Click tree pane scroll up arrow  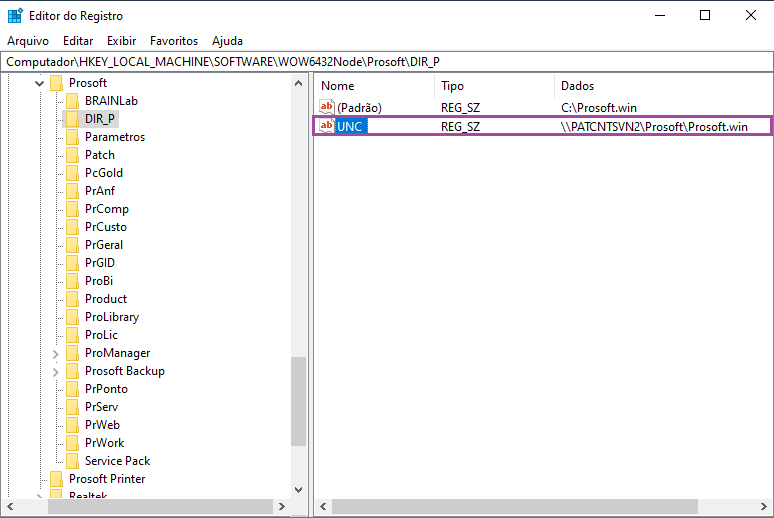[x=298, y=83]
